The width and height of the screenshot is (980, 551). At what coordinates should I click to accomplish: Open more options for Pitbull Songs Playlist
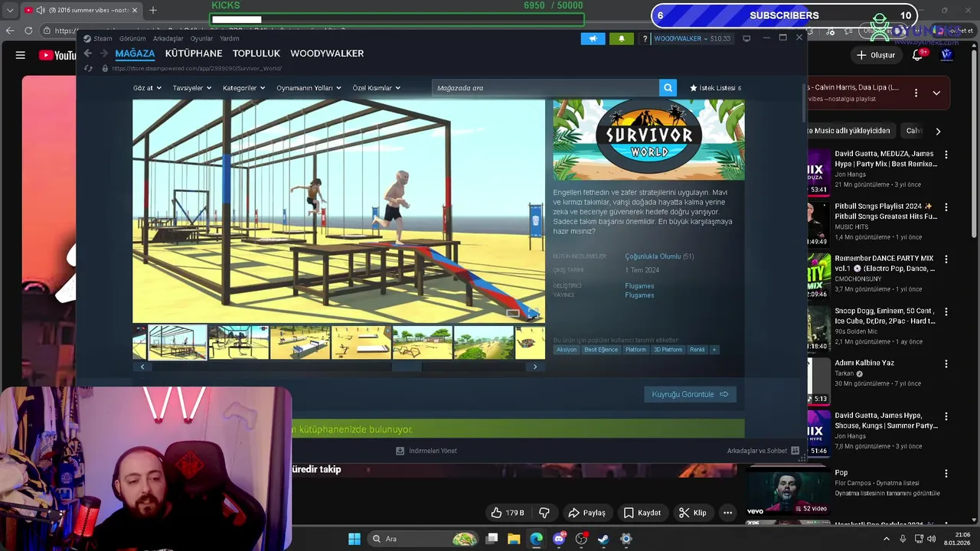(946, 207)
